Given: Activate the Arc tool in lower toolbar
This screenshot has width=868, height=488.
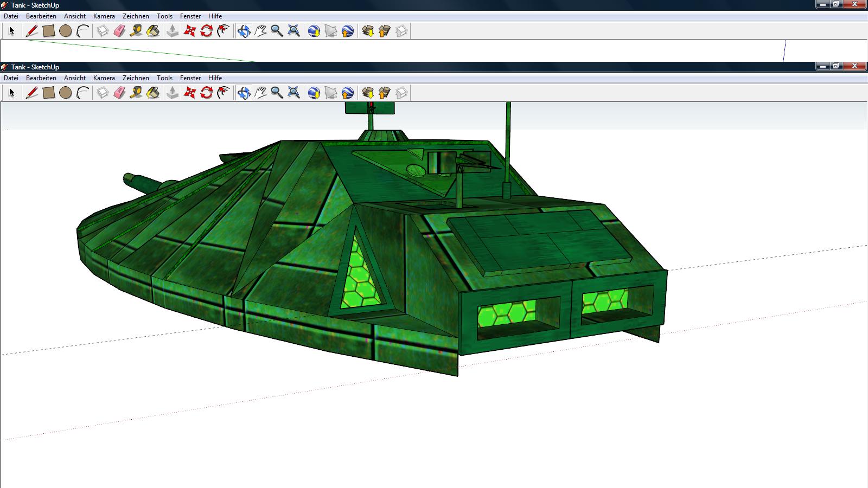Looking at the screenshot, I should 82,93.
